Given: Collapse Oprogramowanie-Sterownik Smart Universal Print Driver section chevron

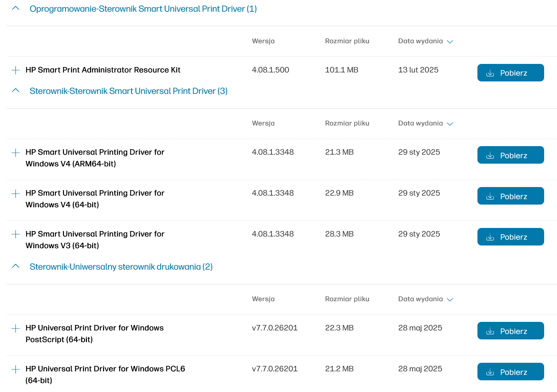Looking at the screenshot, I should (x=16, y=8).
